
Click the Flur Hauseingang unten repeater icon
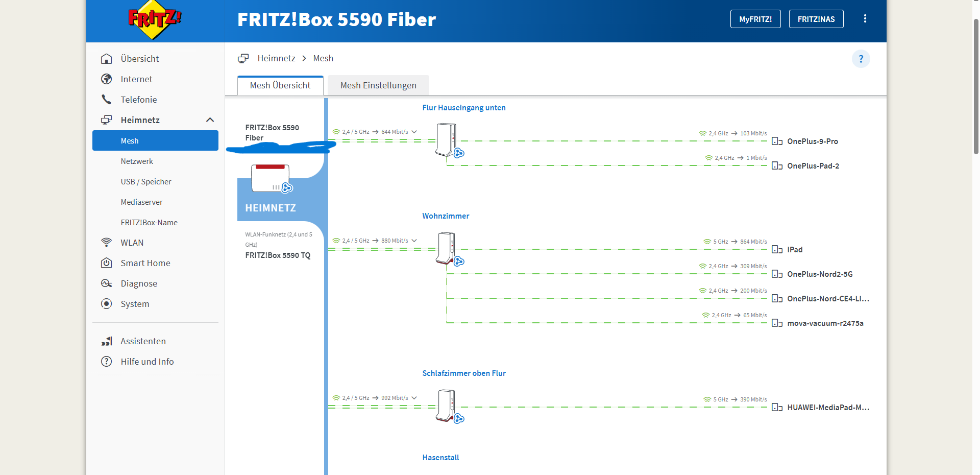(x=449, y=140)
